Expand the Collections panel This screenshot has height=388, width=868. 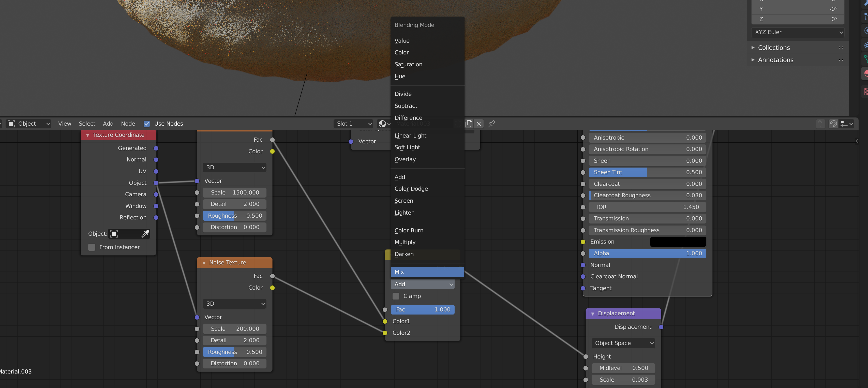pos(773,48)
